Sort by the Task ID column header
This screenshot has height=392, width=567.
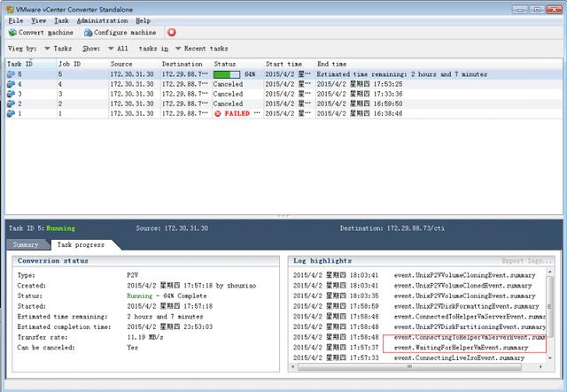(31, 64)
